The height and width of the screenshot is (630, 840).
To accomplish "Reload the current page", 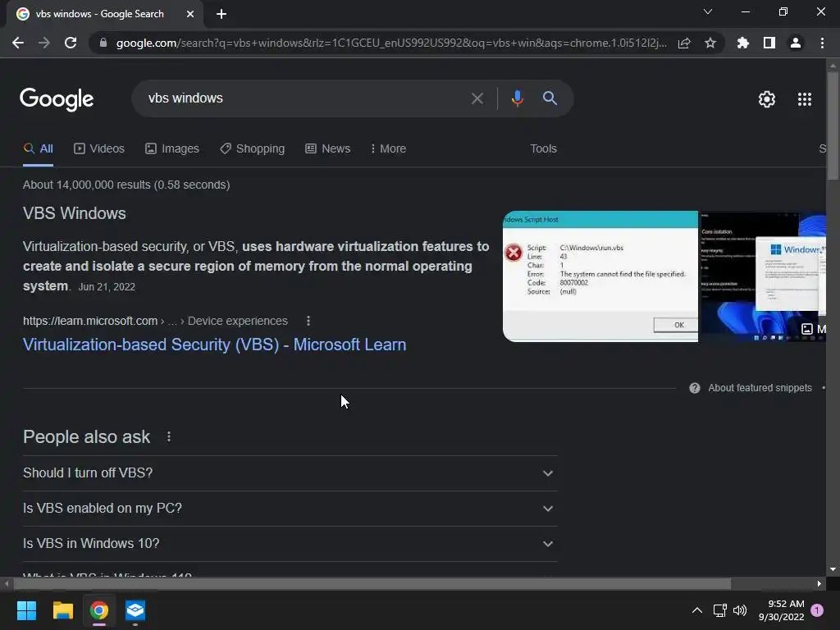I will [71, 43].
